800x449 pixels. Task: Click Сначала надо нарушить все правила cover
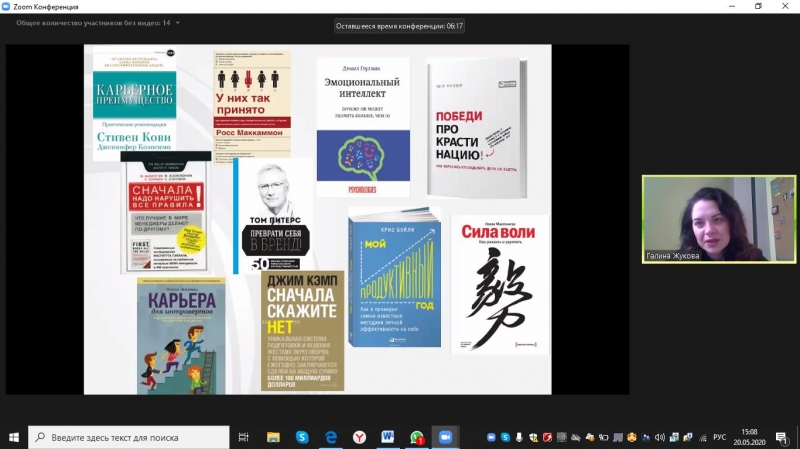point(166,213)
